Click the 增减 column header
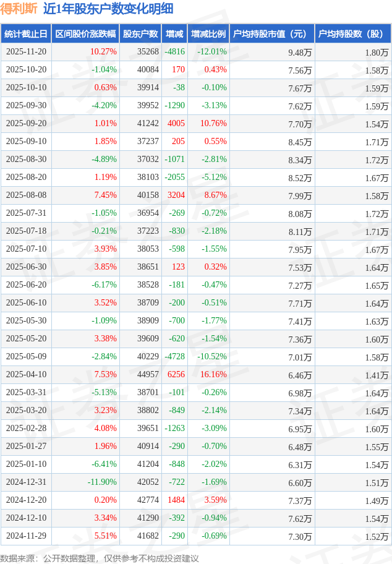 click(x=175, y=34)
